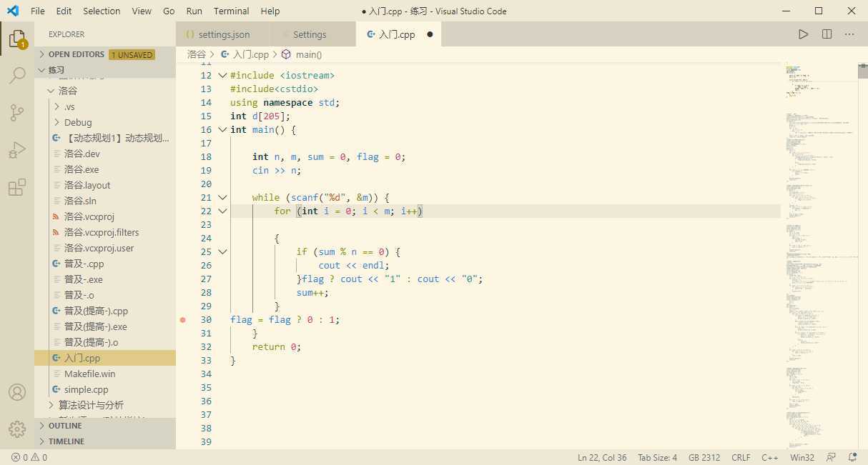Open the Run menu

[194, 11]
